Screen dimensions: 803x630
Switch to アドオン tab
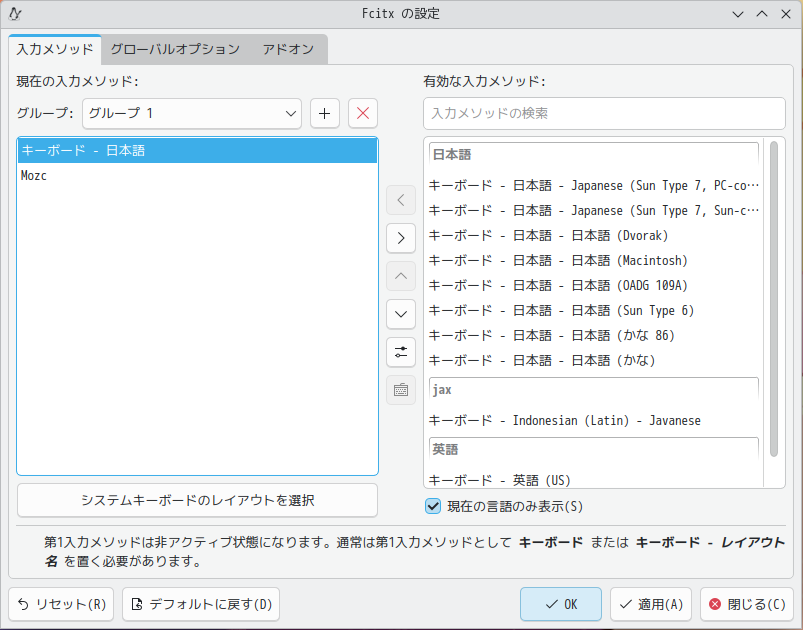coord(288,49)
